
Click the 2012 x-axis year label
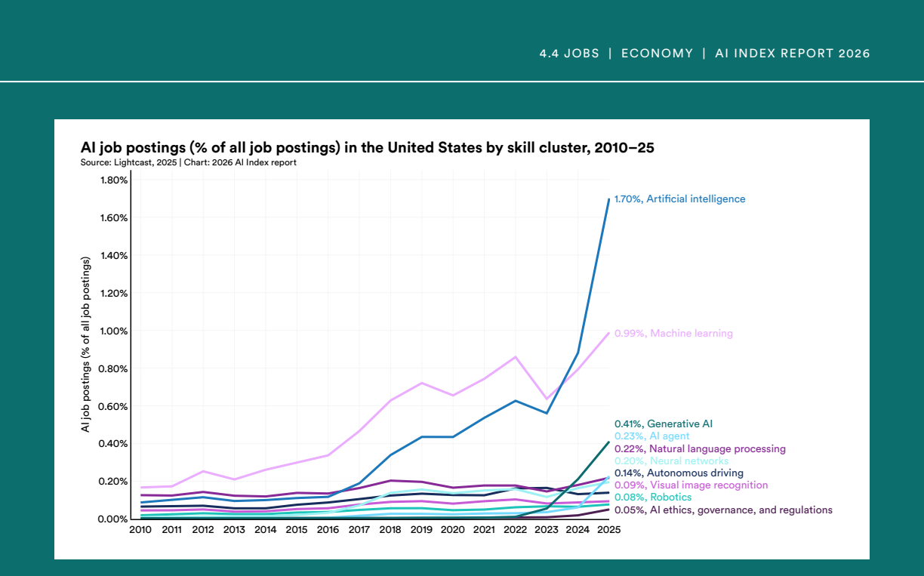pos(203,530)
